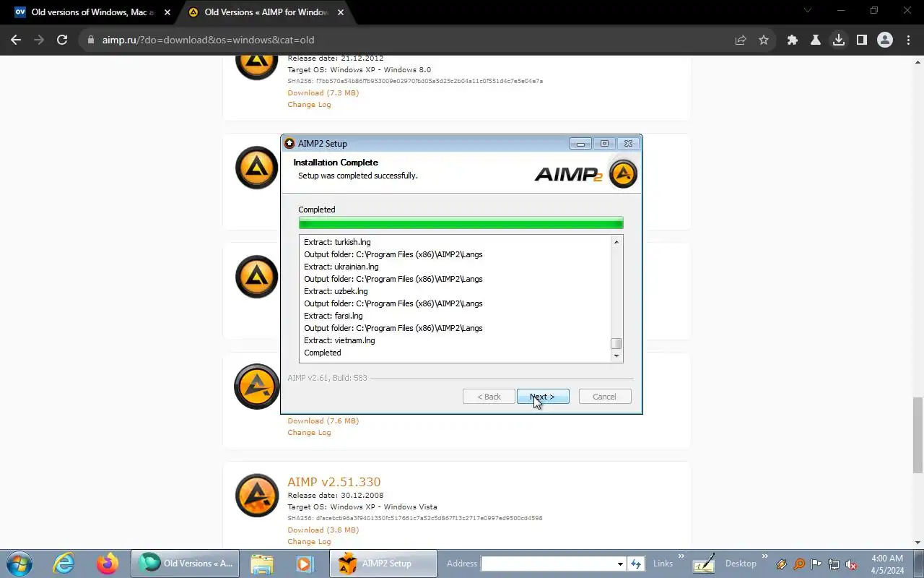Reload the current page
This screenshot has height=578, width=924.
[x=62, y=40]
